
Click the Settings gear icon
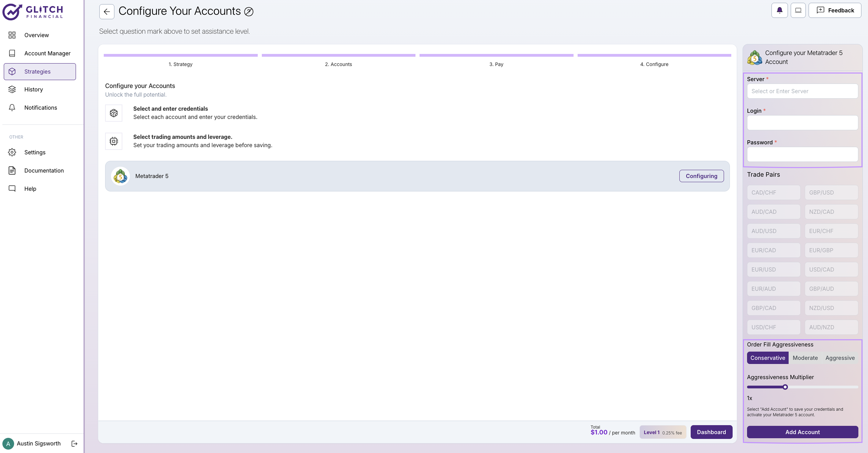click(12, 152)
